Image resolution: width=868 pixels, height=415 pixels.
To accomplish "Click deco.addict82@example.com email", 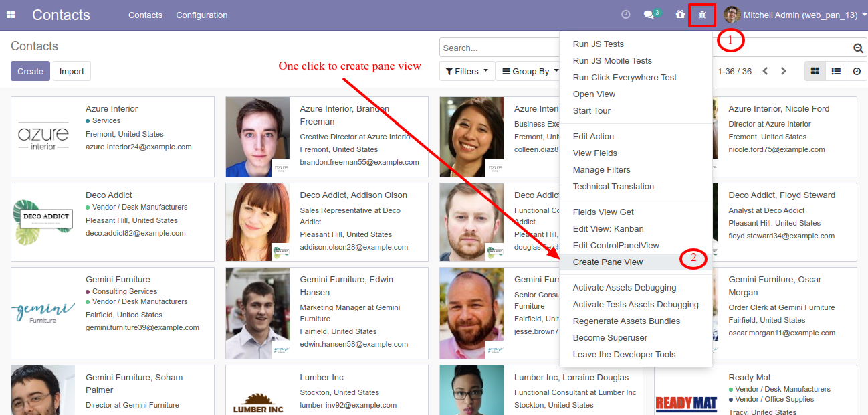I will (136, 234).
